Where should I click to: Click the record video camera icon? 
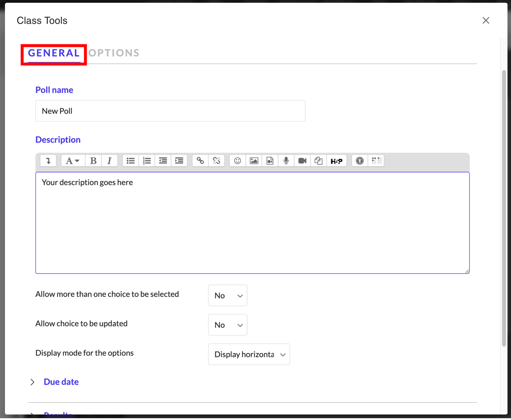(302, 161)
